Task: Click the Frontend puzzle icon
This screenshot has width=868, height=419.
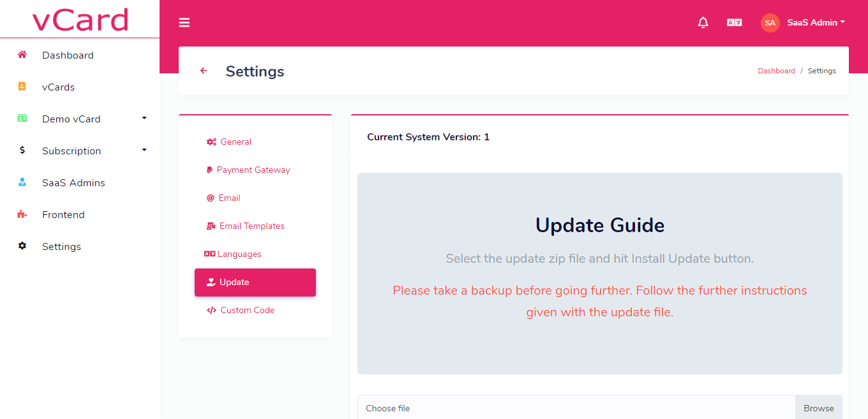Action: (x=22, y=214)
